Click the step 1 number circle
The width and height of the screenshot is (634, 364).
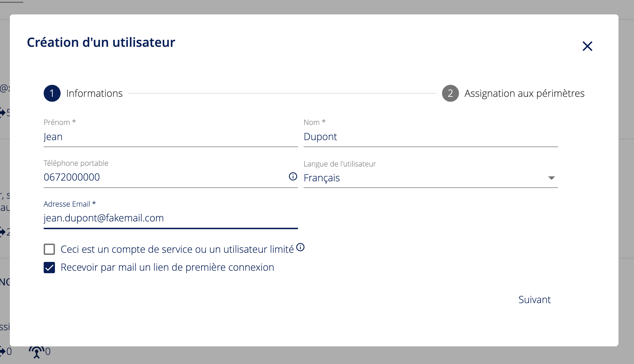tap(52, 93)
